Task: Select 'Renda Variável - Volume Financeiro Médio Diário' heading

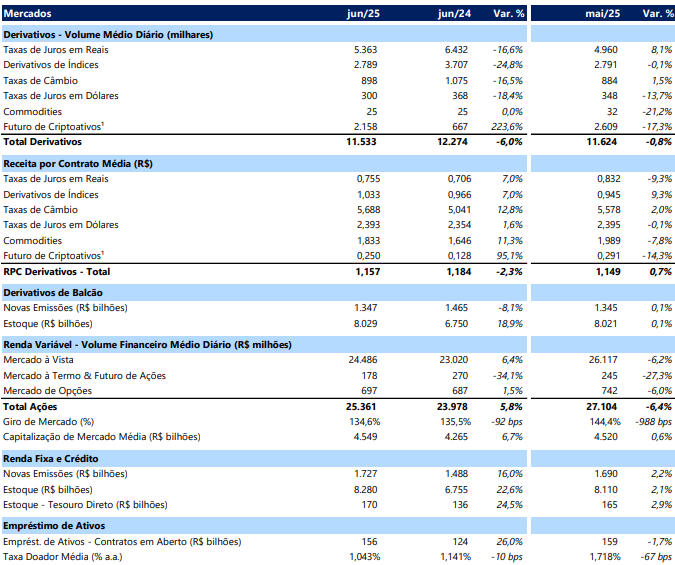Action: (x=148, y=345)
